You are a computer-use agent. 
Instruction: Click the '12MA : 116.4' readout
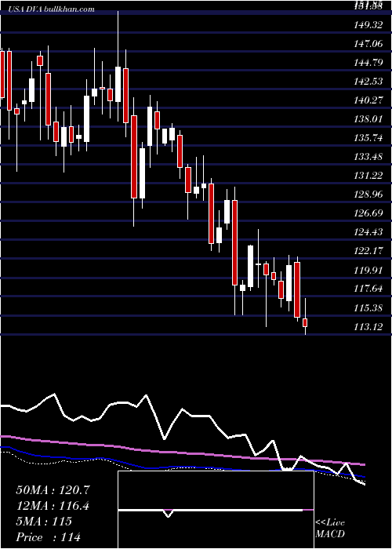click(x=53, y=506)
